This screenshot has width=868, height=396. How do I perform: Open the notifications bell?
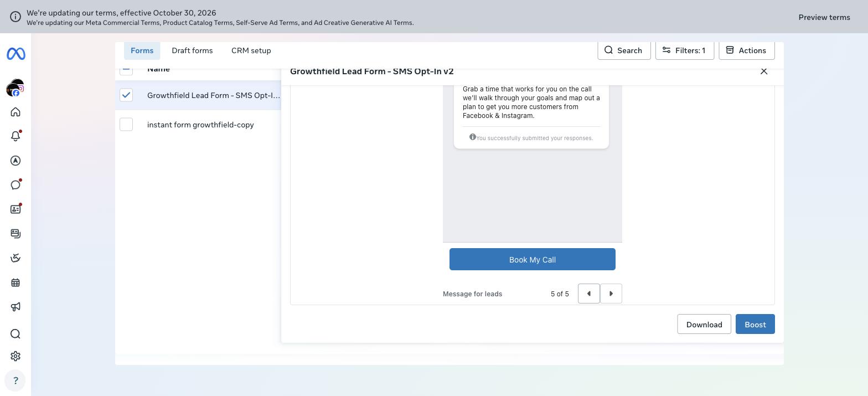point(15,136)
